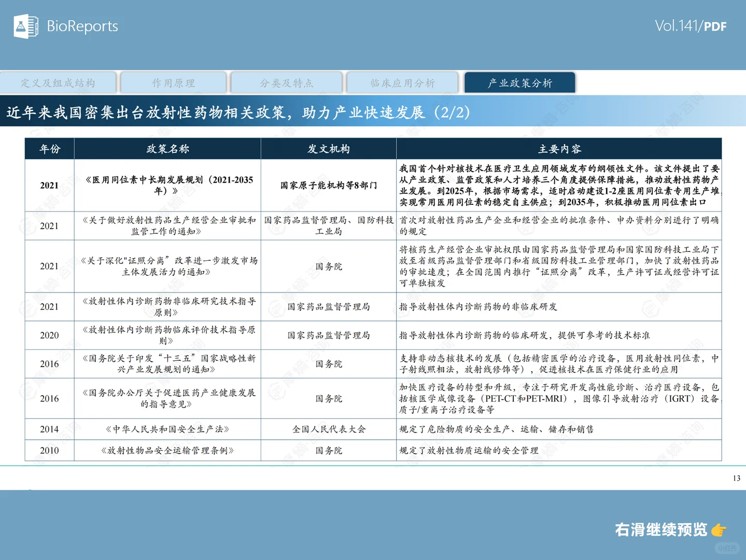Click the 右滑继续预览 link

(660, 530)
